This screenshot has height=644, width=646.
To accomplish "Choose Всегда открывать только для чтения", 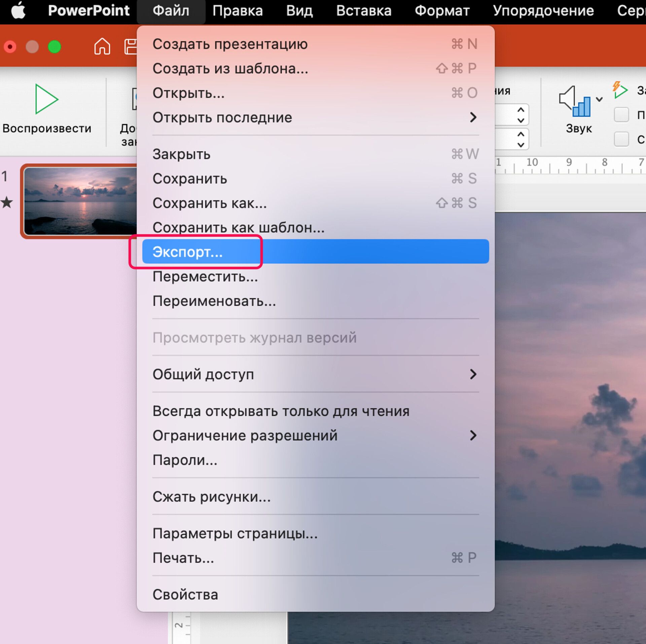I will tap(281, 411).
